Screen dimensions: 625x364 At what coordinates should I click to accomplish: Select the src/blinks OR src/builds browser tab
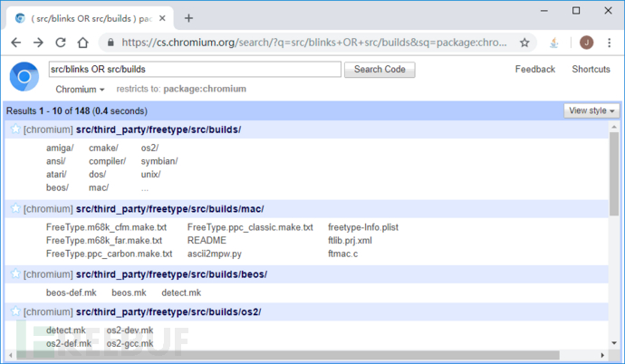(90, 18)
